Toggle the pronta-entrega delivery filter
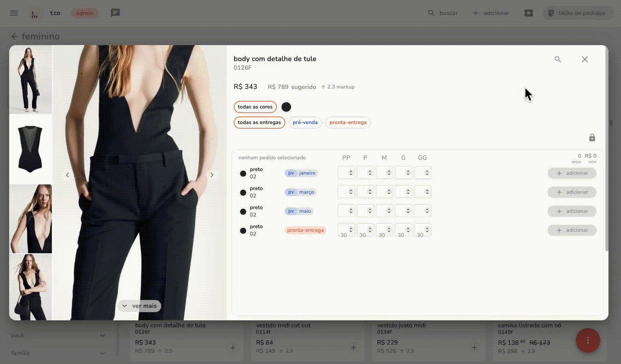621x364 pixels. (348, 122)
